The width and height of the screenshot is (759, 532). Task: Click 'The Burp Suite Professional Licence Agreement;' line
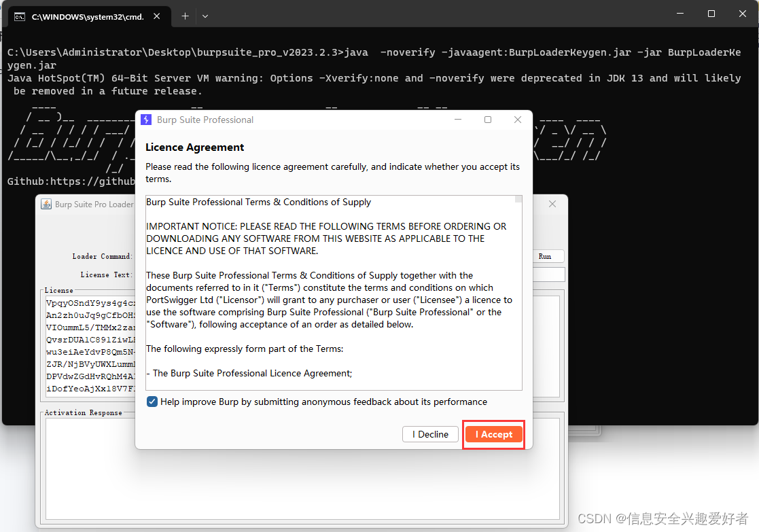(249, 373)
